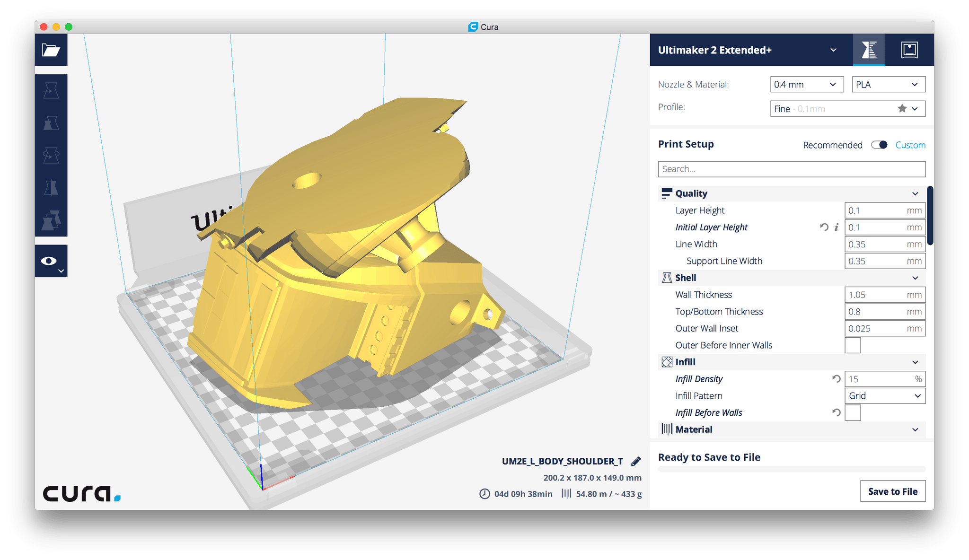Open the Nozzle size dropdown
This screenshot has height=560, width=969.
point(807,84)
